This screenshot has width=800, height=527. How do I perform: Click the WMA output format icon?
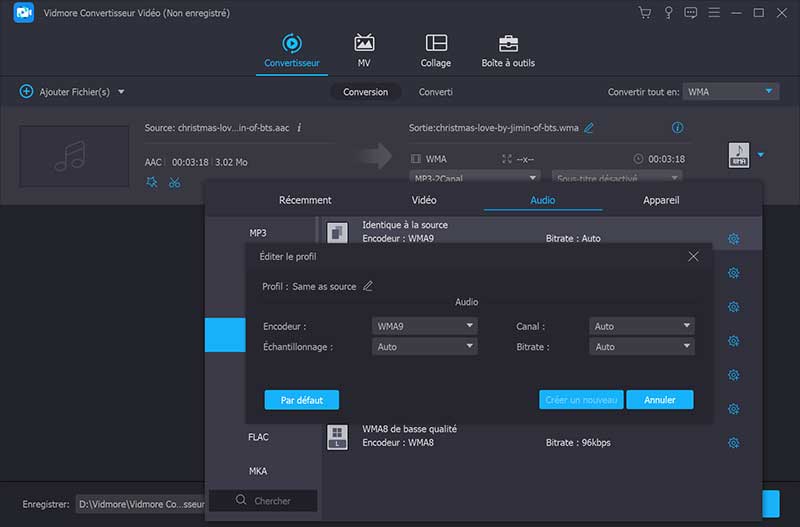pos(738,155)
